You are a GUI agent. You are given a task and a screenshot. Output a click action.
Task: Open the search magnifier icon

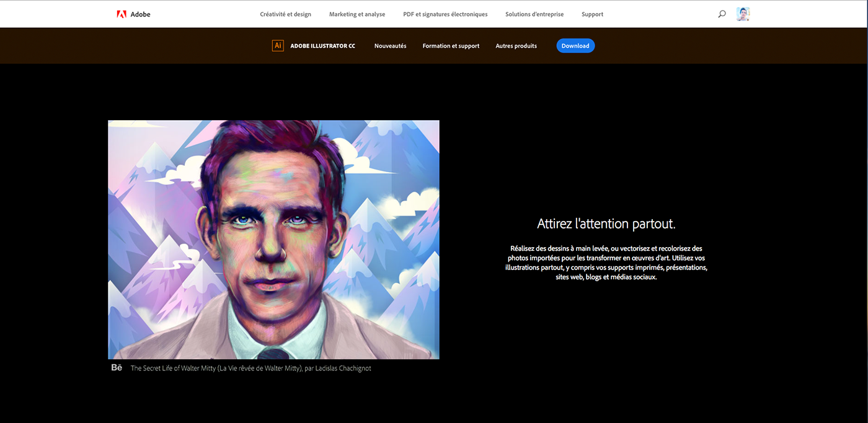(722, 14)
